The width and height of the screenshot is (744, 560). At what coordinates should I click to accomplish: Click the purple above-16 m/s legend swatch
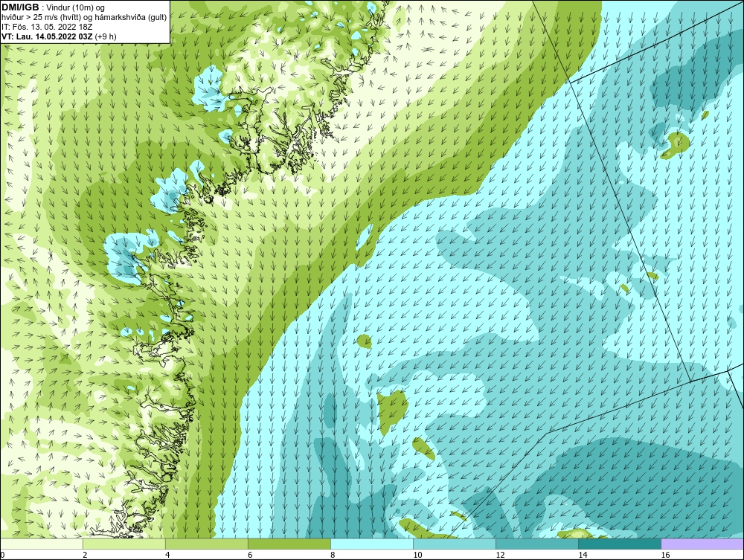tap(702, 544)
